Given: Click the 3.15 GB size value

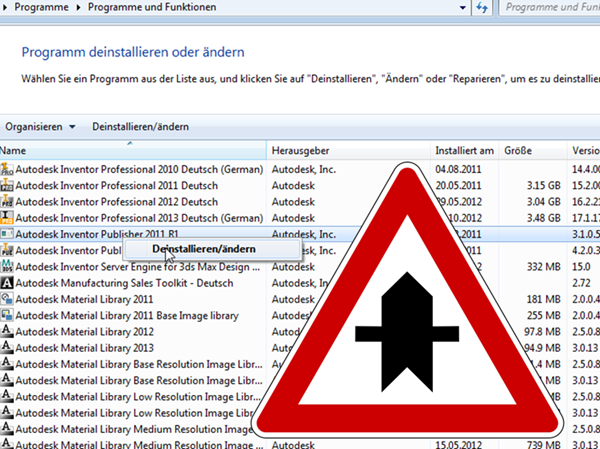Looking at the screenshot, I should (x=543, y=185).
